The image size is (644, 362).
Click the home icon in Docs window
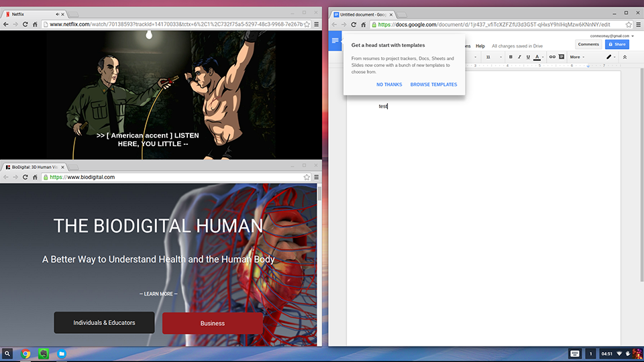click(364, 25)
